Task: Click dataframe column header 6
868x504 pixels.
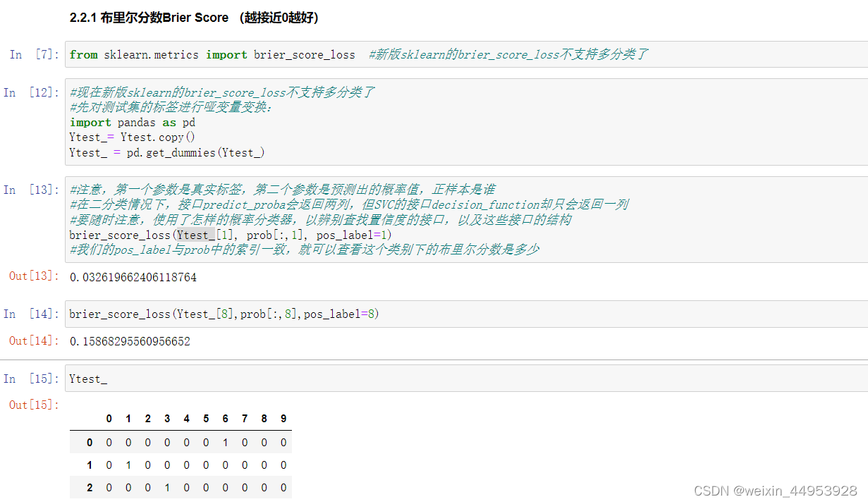Action: (x=225, y=419)
